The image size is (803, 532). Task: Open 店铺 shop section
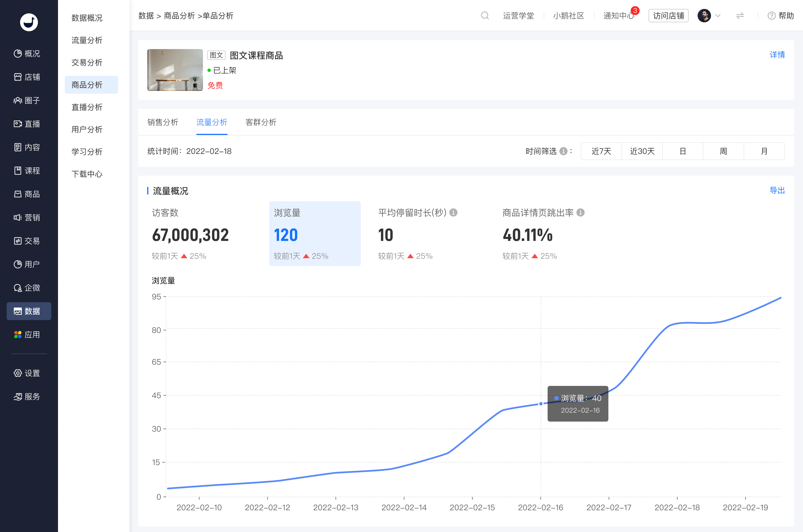click(x=27, y=77)
